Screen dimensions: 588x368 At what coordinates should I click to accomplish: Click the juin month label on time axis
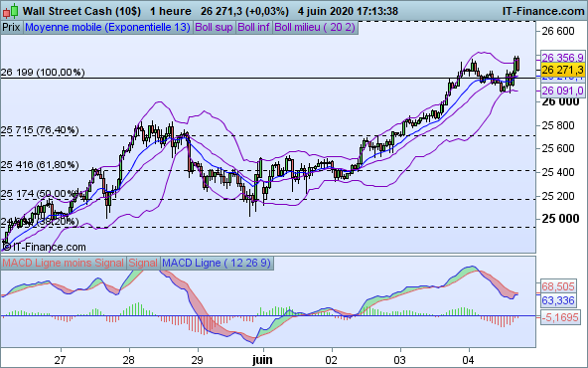coord(262,360)
